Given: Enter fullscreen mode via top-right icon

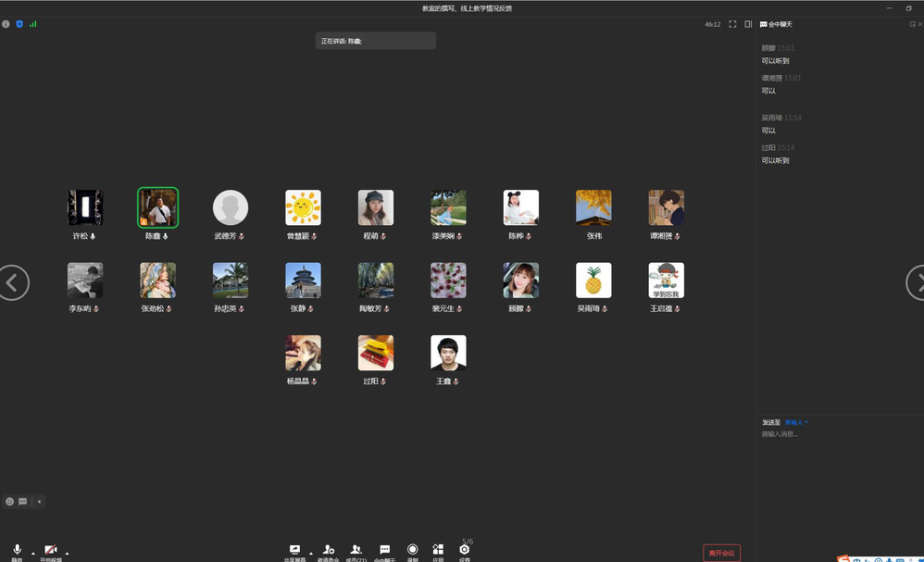Looking at the screenshot, I should pyautogui.click(x=732, y=24).
